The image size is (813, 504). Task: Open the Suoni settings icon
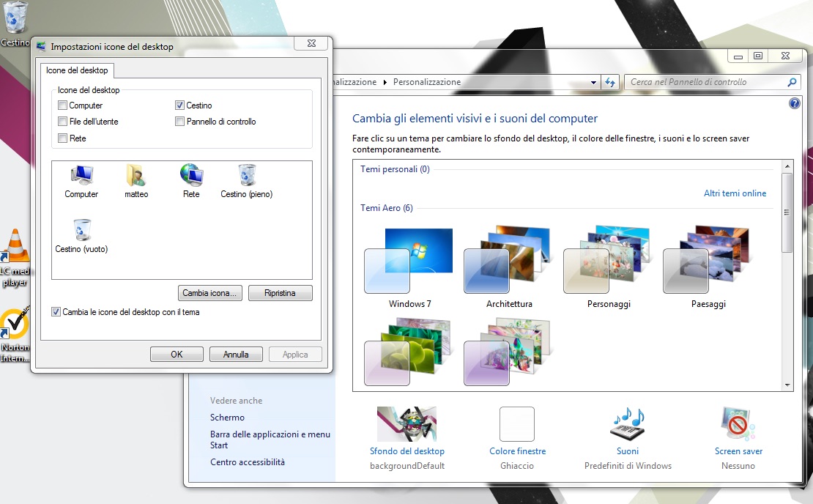point(627,425)
